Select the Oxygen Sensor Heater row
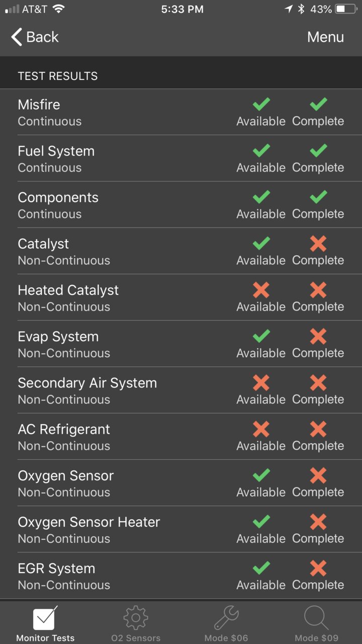The height and width of the screenshot is (644, 362). [181, 529]
